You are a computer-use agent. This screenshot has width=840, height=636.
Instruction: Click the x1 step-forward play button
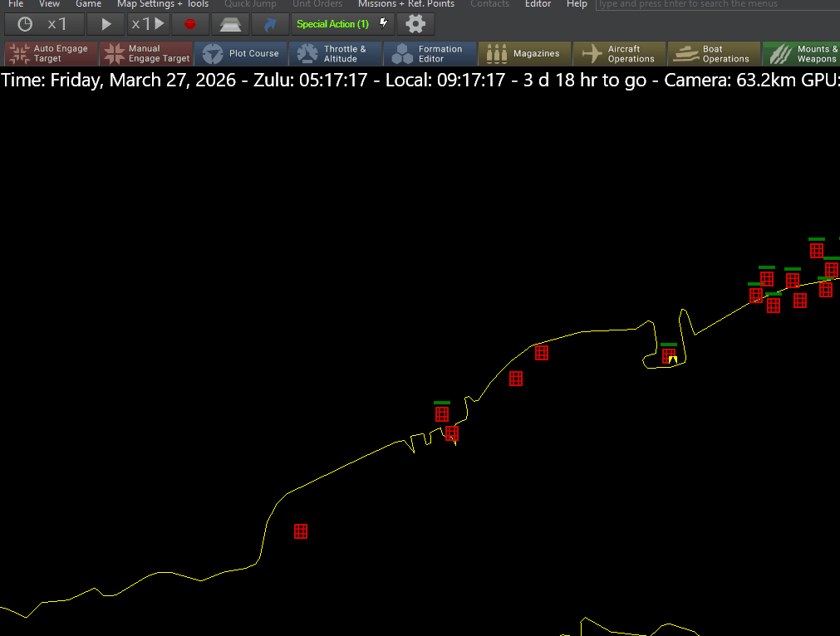point(149,24)
